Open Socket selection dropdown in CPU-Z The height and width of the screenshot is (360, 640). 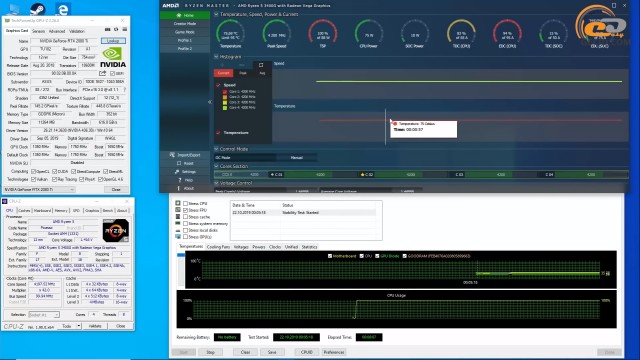44,315
